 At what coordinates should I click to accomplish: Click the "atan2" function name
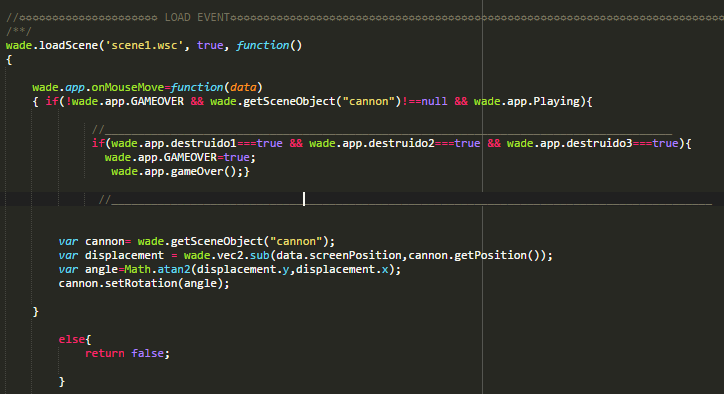(174, 269)
